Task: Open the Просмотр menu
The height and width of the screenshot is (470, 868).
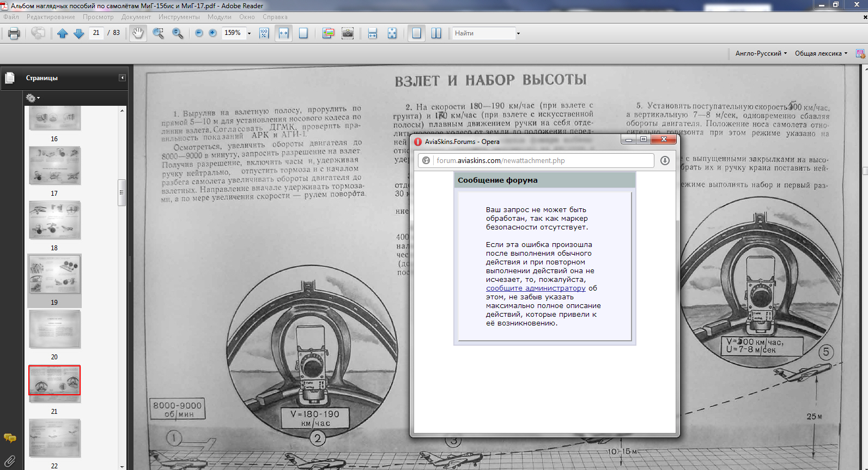Action: coord(98,17)
